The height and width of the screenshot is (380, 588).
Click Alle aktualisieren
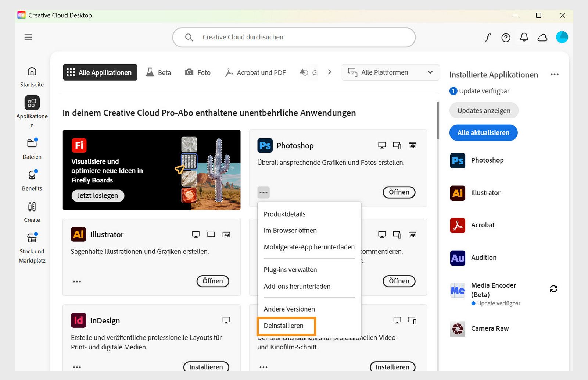coord(483,133)
